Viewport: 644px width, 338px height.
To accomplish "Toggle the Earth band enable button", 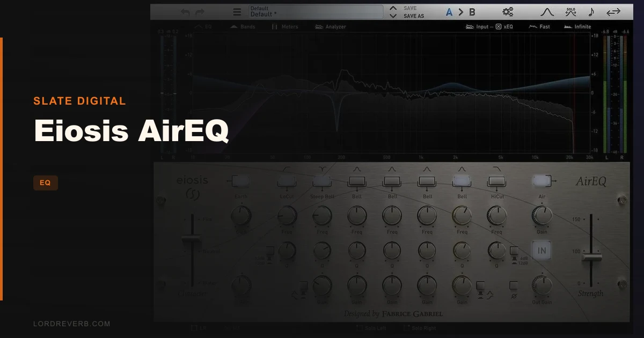I will tap(240, 181).
